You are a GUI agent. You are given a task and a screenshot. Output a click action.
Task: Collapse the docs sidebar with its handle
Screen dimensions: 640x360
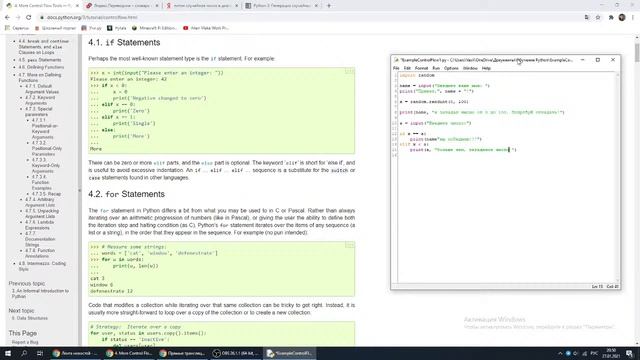80,191
